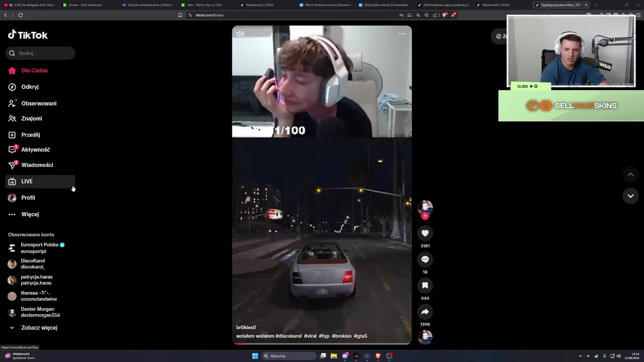This screenshot has width=644, height=362.
Task: Open Brave browser taskbar icon
Action: click(378, 356)
